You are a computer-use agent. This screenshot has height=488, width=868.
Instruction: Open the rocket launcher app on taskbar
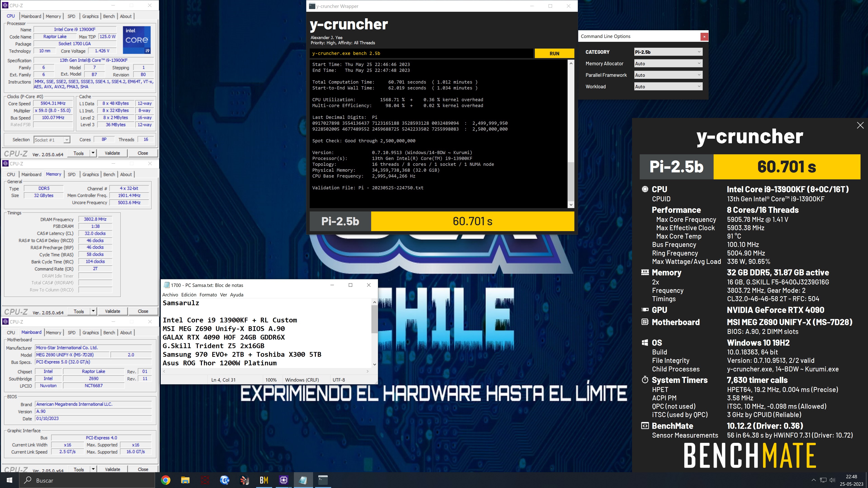(244, 480)
